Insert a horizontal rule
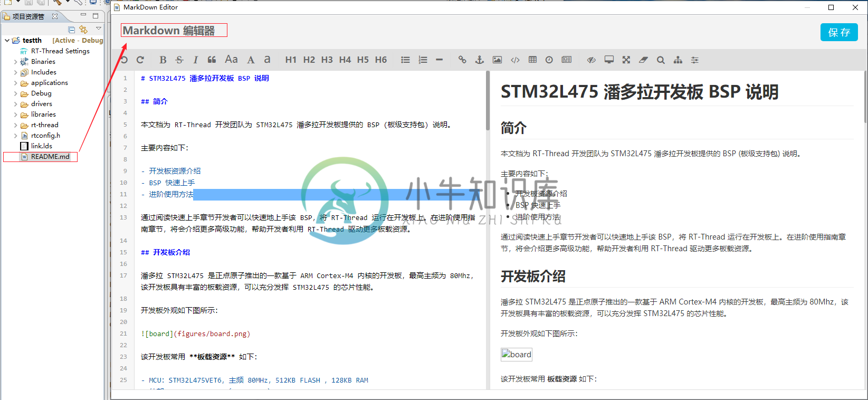The height and width of the screenshot is (400, 868). pyautogui.click(x=439, y=60)
